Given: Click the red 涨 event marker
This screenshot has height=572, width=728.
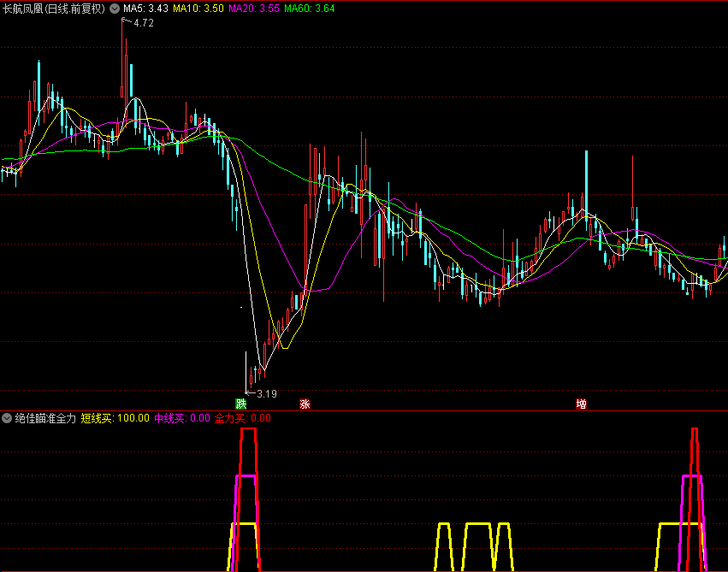Looking at the screenshot, I should tap(305, 404).
